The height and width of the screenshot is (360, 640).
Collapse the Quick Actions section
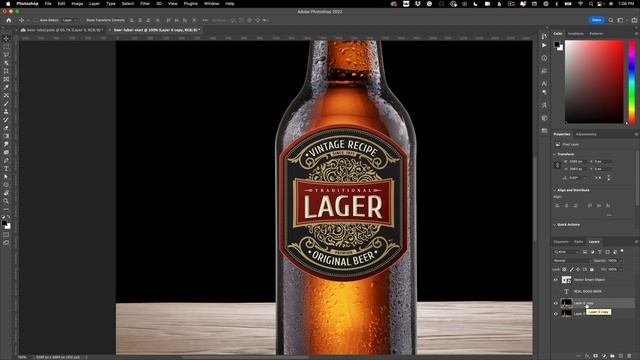coord(555,225)
